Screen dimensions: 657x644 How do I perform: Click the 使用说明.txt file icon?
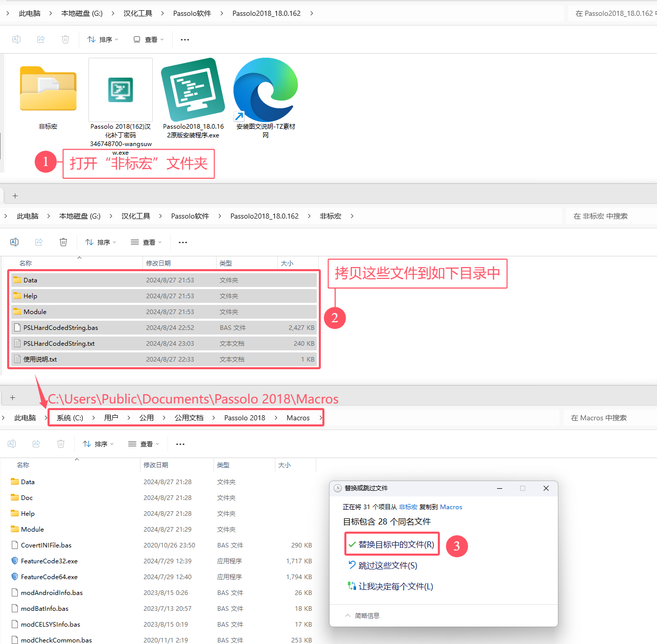click(17, 359)
